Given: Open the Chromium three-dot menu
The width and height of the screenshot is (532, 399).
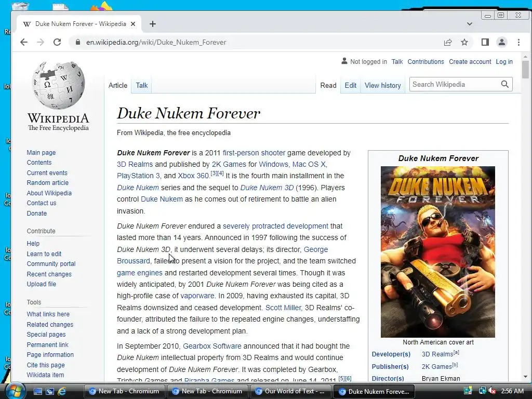Looking at the screenshot, I should click(518, 42).
